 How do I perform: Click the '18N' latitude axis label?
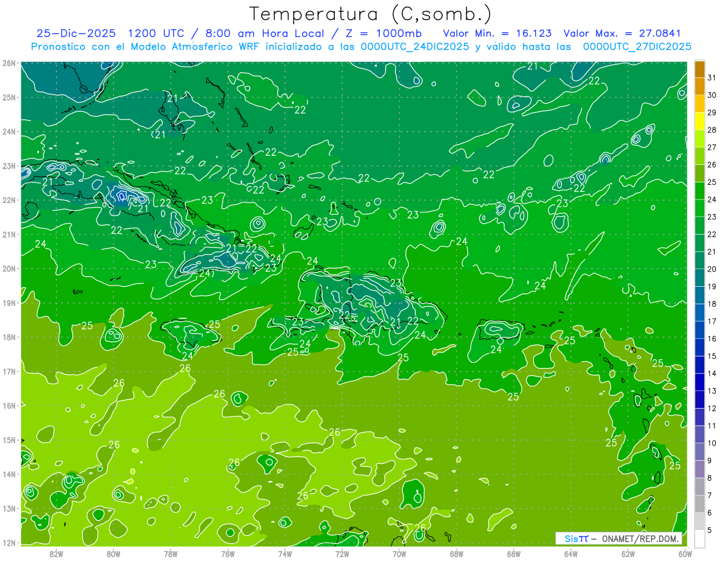tap(8, 337)
